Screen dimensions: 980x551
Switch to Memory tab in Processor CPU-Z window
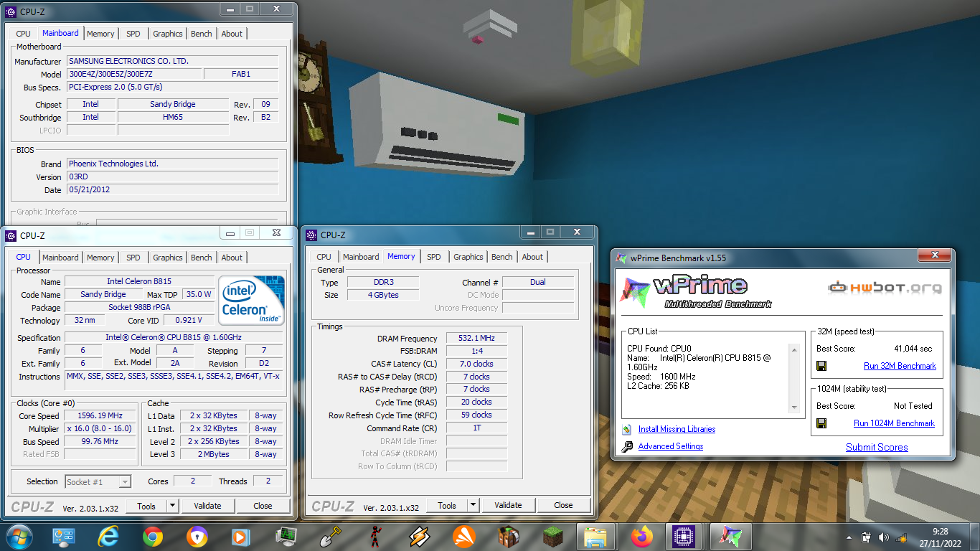pyautogui.click(x=100, y=258)
